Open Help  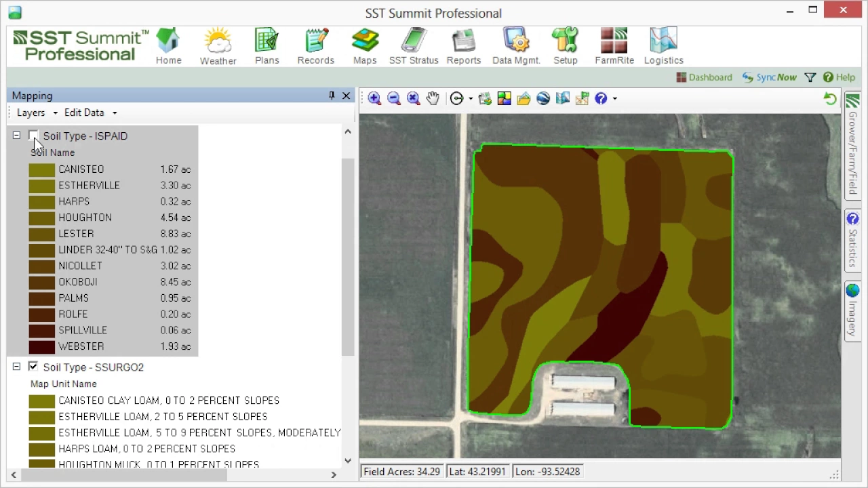838,77
